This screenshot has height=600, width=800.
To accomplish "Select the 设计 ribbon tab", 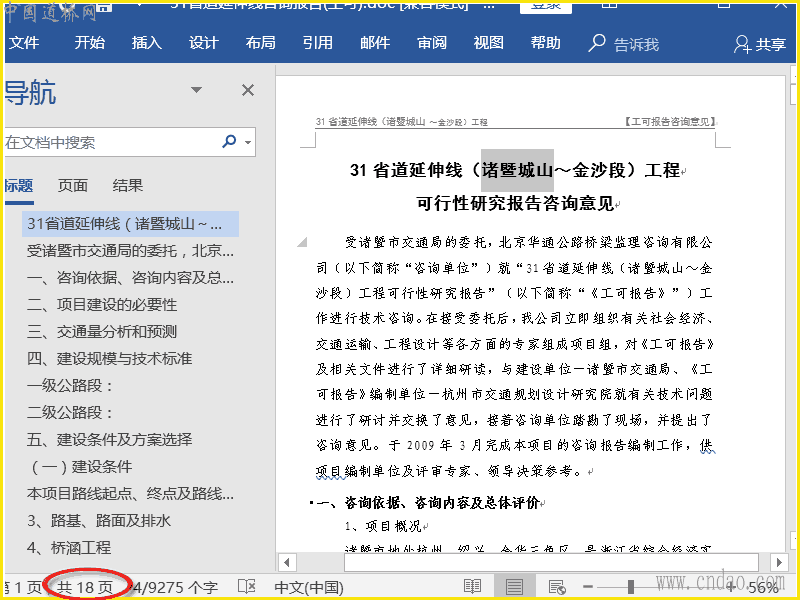I will [x=204, y=43].
